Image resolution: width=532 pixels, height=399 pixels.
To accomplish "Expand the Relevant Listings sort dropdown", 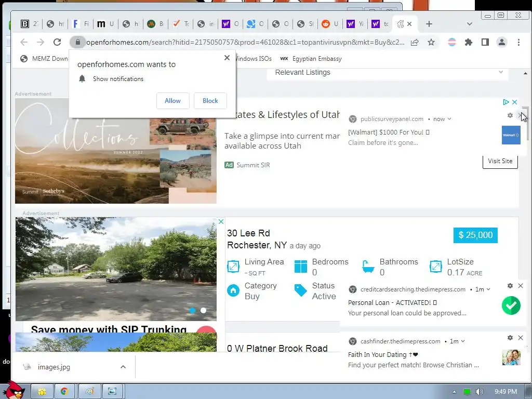I will (387, 72).
